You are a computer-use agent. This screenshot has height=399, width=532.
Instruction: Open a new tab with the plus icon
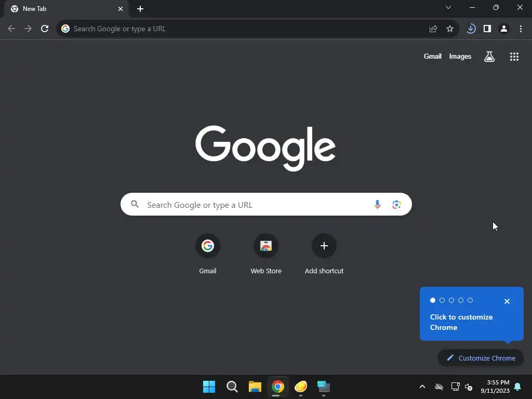(140, 9)
